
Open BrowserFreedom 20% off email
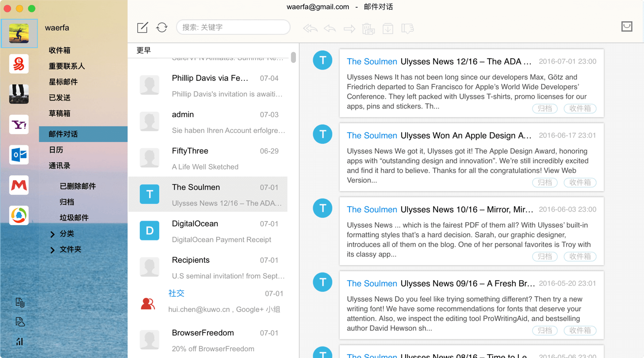click(x=208, y=340)
